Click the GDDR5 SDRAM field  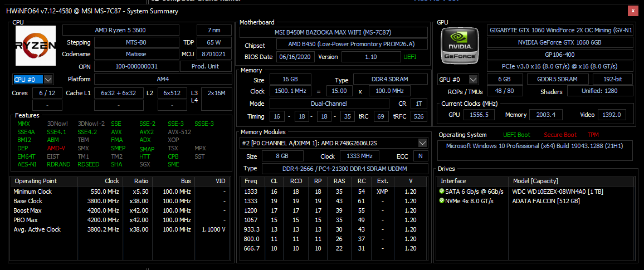tap(557, 79)
